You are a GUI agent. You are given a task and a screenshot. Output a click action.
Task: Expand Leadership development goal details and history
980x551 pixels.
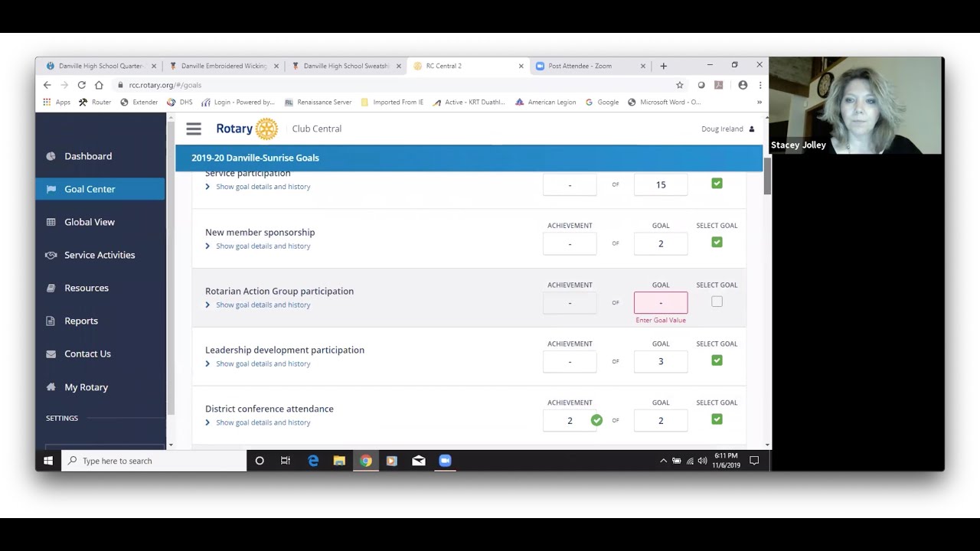pos(258,364)
